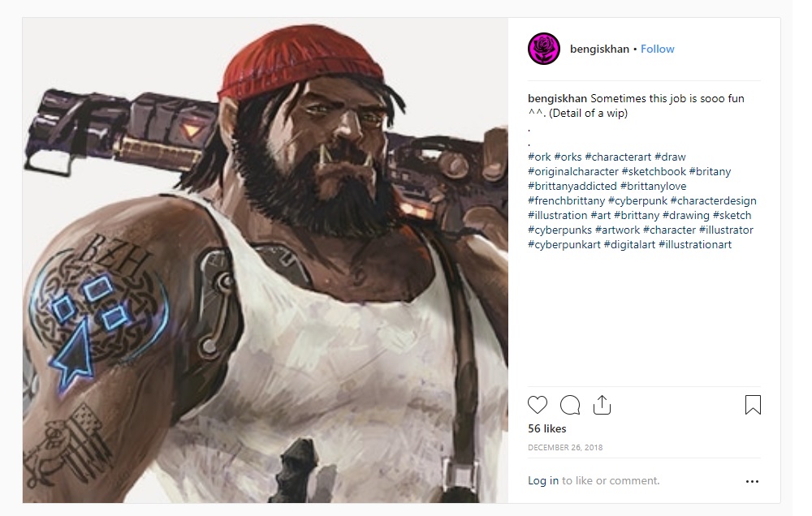This screenshot has width=812, height=516.
Task: Click the rose profile avatar
Action: (544, 49)
